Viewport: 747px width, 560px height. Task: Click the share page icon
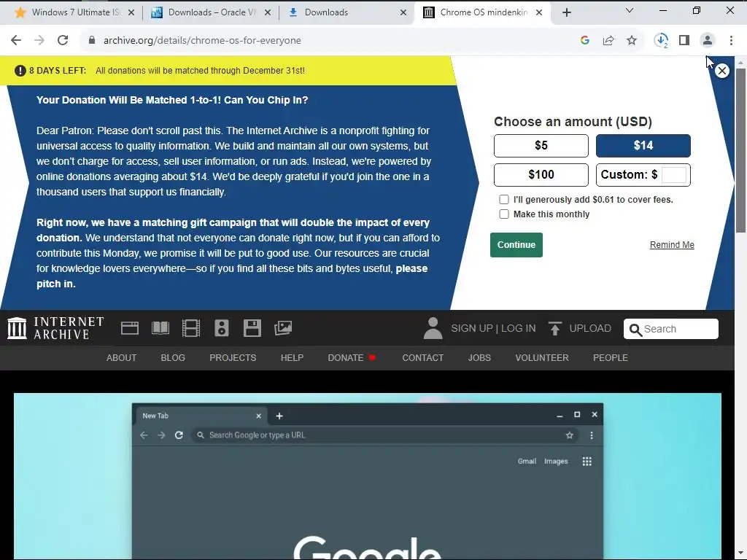(x=608, y=41)
